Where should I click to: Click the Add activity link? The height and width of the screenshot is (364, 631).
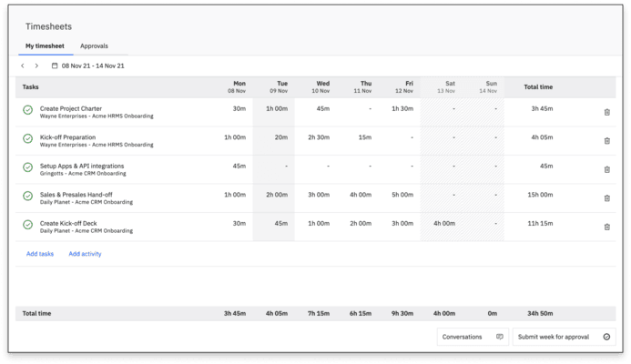(85, 254)
